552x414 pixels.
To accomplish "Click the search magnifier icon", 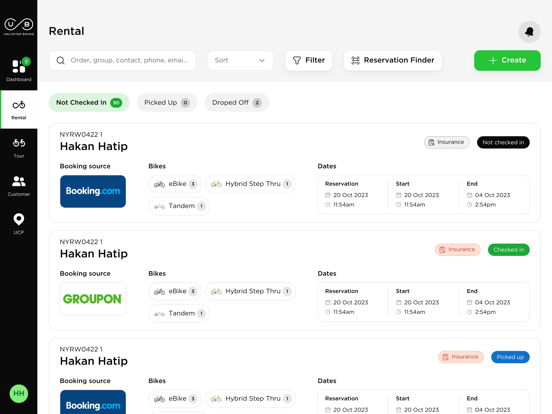I will coord(61,61).
